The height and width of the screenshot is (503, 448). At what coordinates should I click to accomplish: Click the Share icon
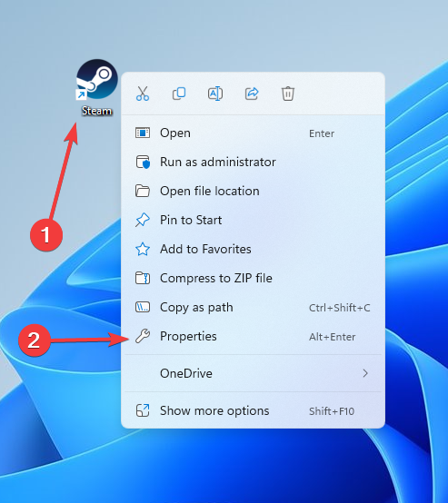[x=252, y=94]
